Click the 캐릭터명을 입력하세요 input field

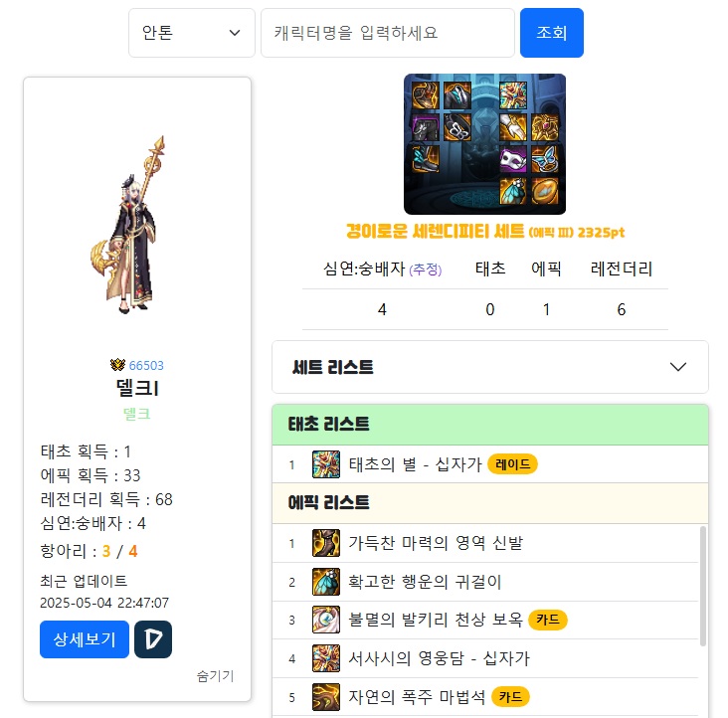388,33
